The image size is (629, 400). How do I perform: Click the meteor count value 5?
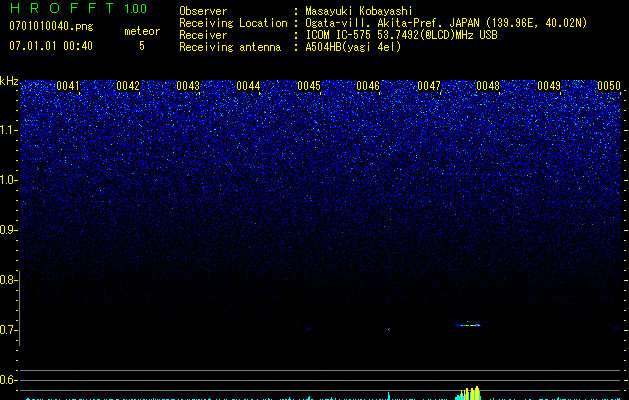[142, 46]
